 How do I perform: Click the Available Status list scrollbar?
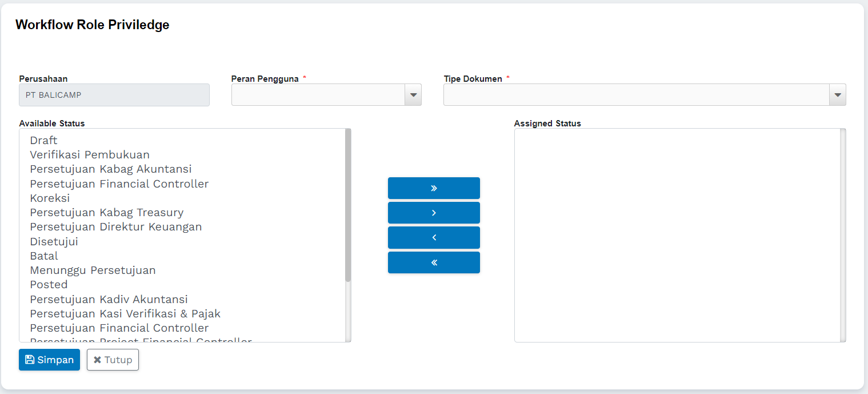pos(348,206)
